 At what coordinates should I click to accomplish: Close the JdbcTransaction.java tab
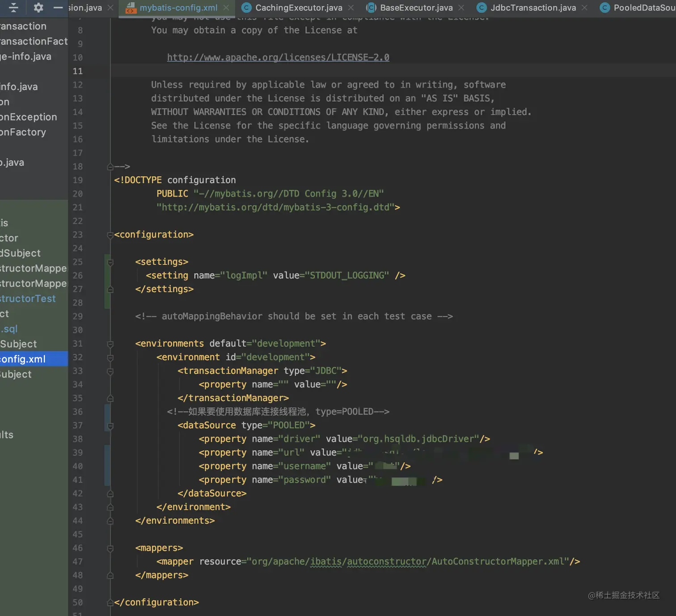[x=584, y=8]
